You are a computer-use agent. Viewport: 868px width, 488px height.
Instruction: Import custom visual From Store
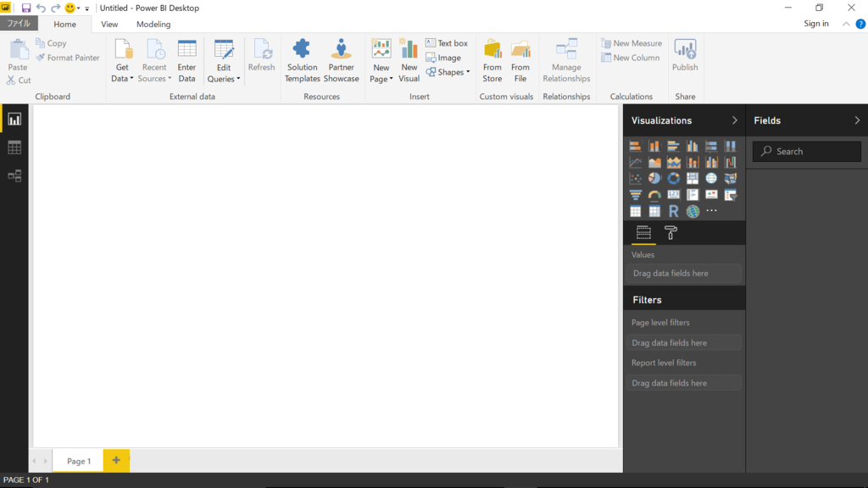[x=492, y=61]
